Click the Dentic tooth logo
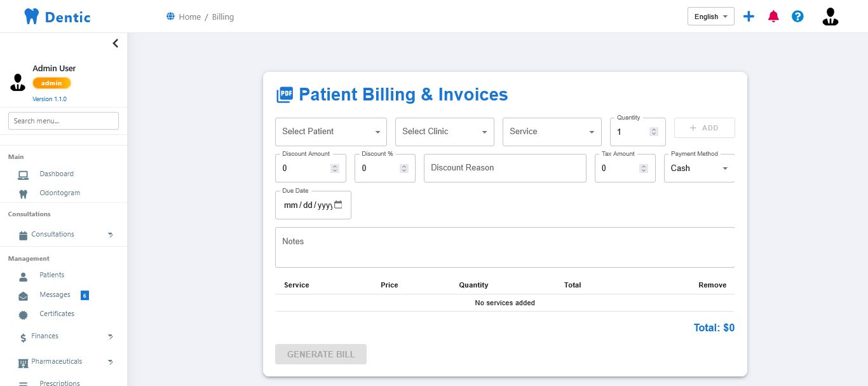Image resolution: width=868 pixels, height=386 pixels. [x=31, y=17]
